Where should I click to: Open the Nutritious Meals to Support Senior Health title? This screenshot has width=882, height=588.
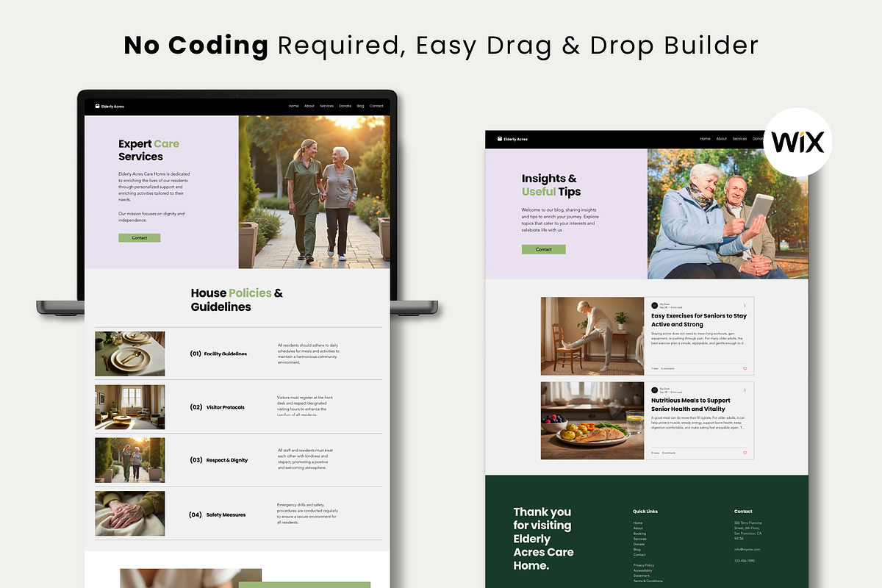click(x=691, y=404)
